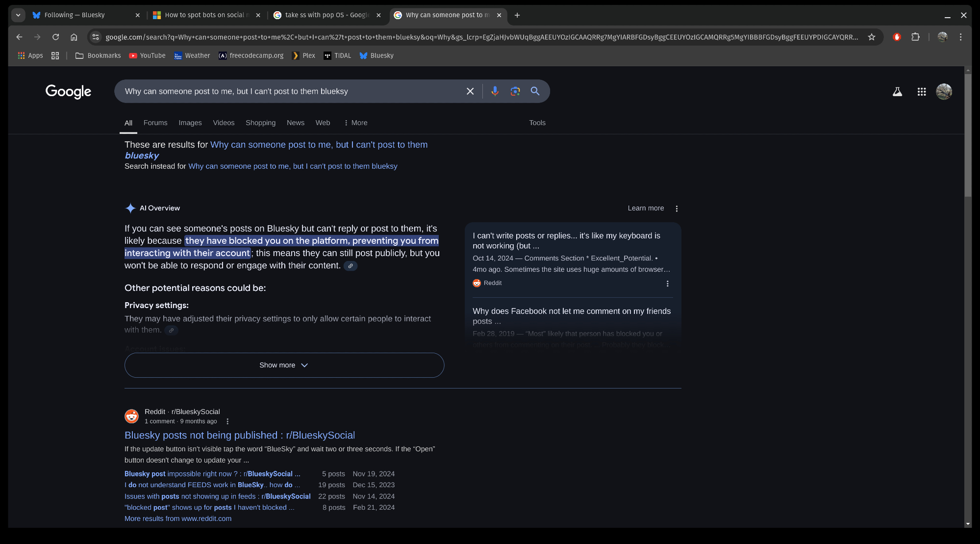Switch to the Forums search tab
This screenshot has height=544, width=980.
point(155,123)
